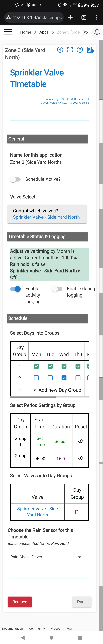Go to Apps in the breadcrumb
This screenshot has height=644, width=103.
pyautogui.click(x=44, y=32)
